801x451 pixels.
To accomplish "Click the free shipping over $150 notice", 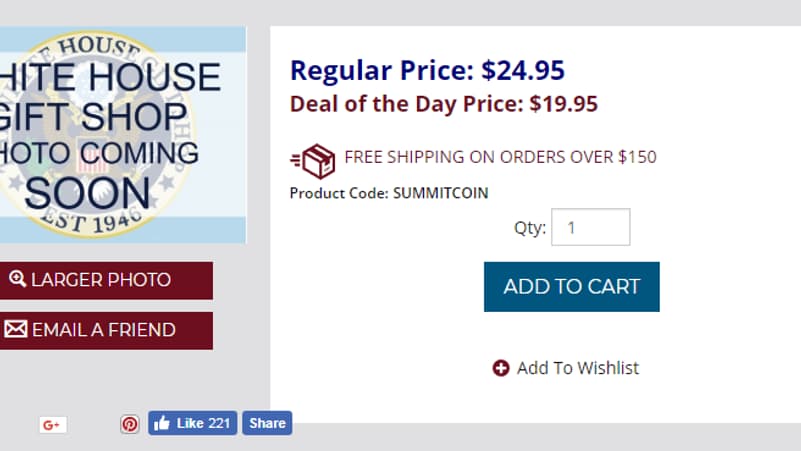I will (x=500, y=157).
